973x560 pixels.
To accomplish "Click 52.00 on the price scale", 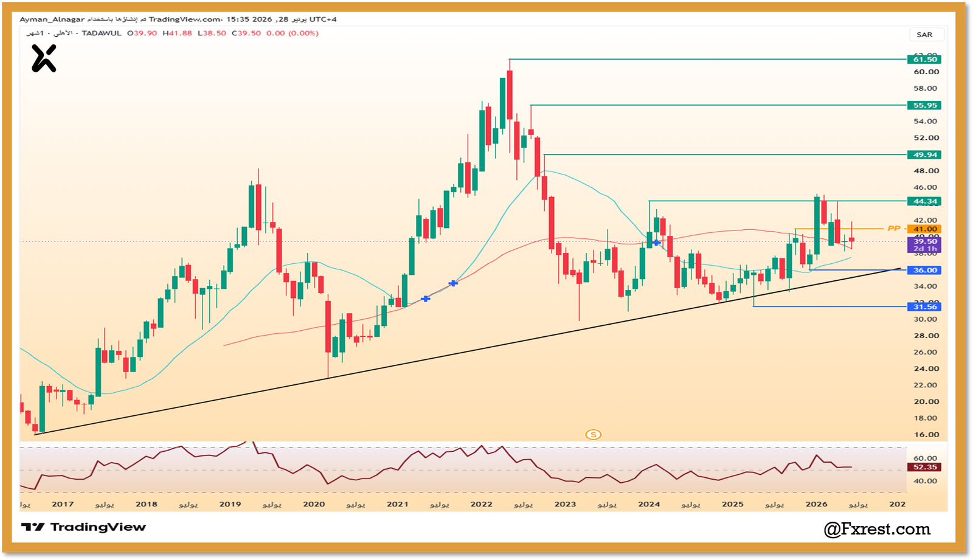I will (x=926, y=138).
